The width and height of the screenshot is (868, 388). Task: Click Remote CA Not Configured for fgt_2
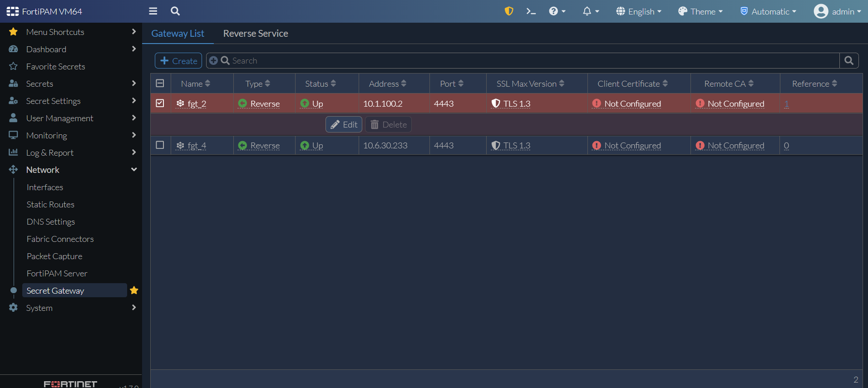coord(730,103)
